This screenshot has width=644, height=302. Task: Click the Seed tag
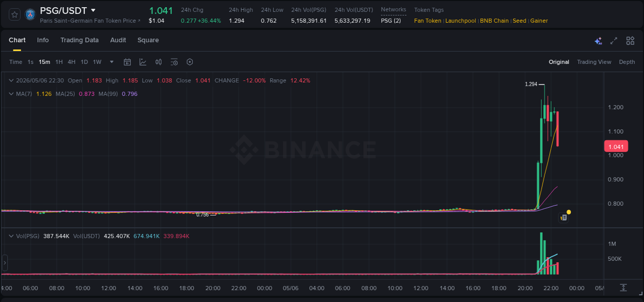click(x=519, y=21)
